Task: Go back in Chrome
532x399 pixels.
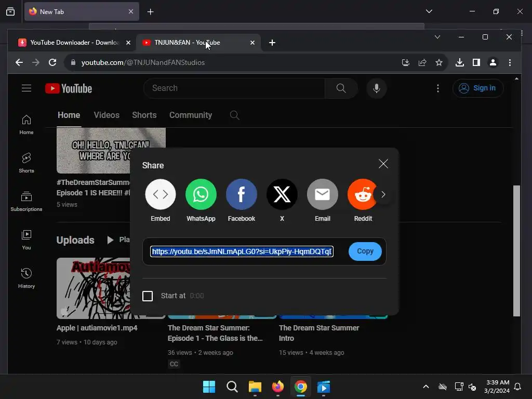Action: pos(19,62)
